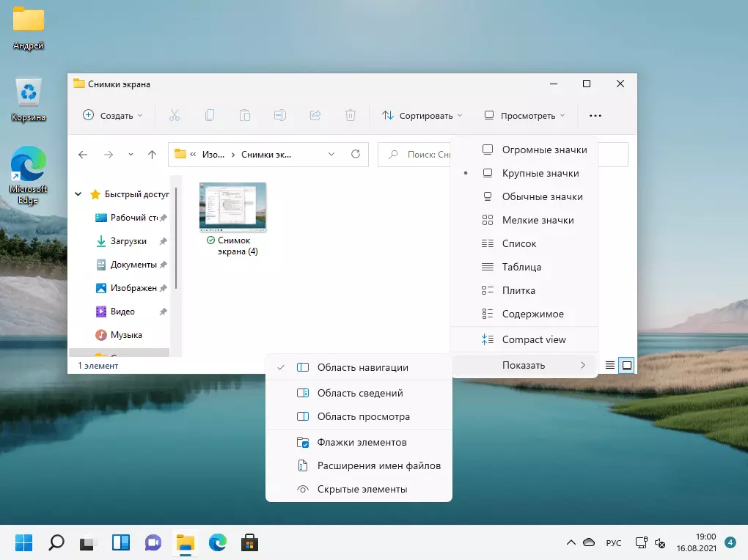Click the Up arrow navigation icon
This screenshot has width=748, height=560.
152,155
